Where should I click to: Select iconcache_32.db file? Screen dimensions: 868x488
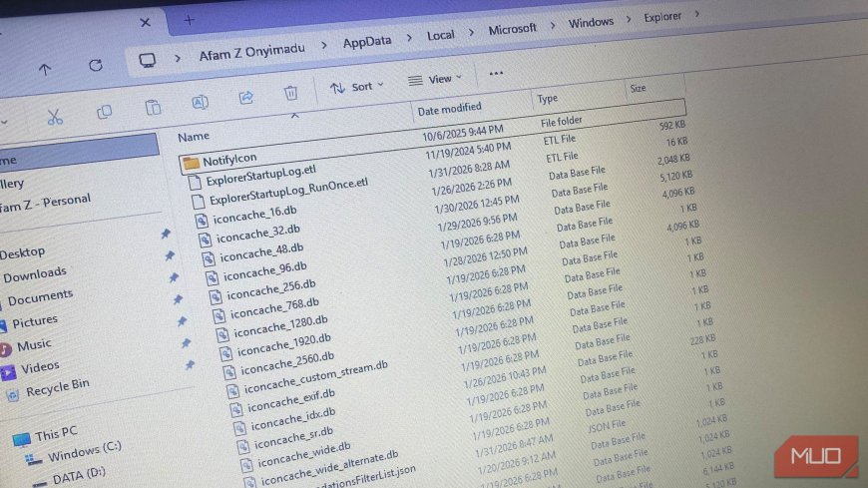pyautogui.click(x=257, y=234)
